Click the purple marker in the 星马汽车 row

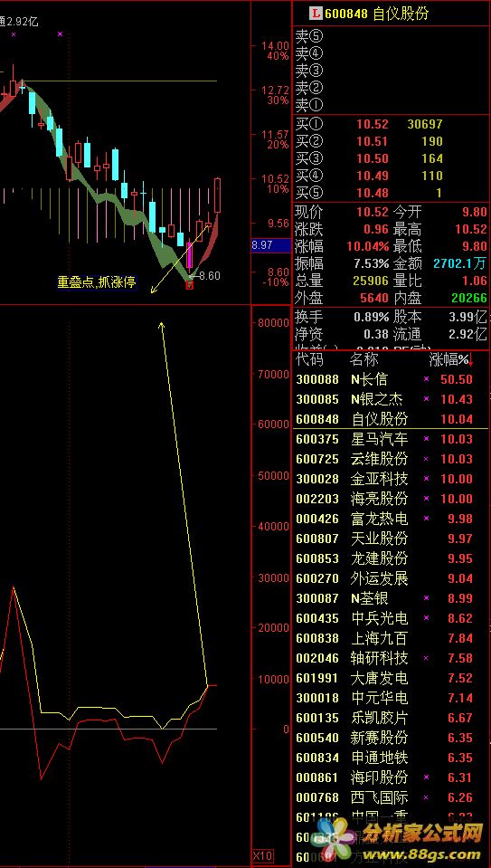click(426, 439)
